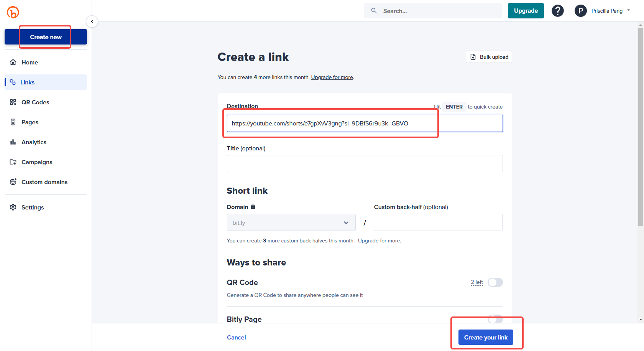Enable the Bitly Page toggle
The width and height of the screenshot is (644, 351).
[495, 319]
